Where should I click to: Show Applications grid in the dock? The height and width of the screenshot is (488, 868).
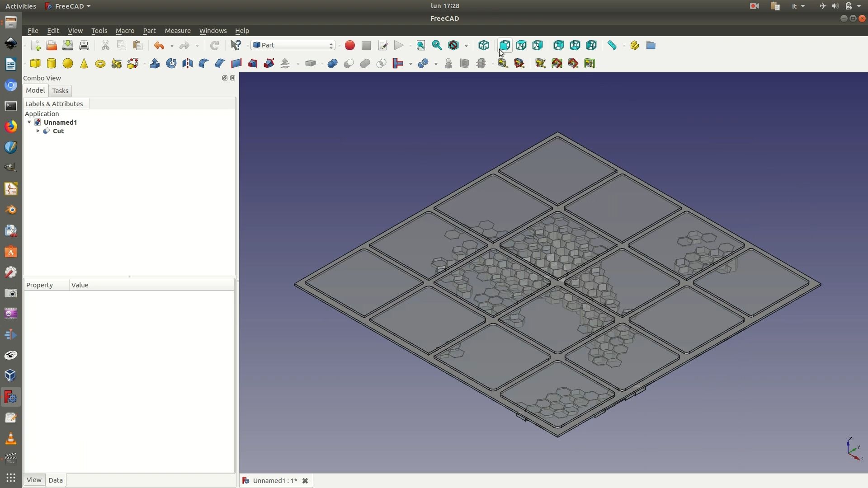click(x=11, y=478)
